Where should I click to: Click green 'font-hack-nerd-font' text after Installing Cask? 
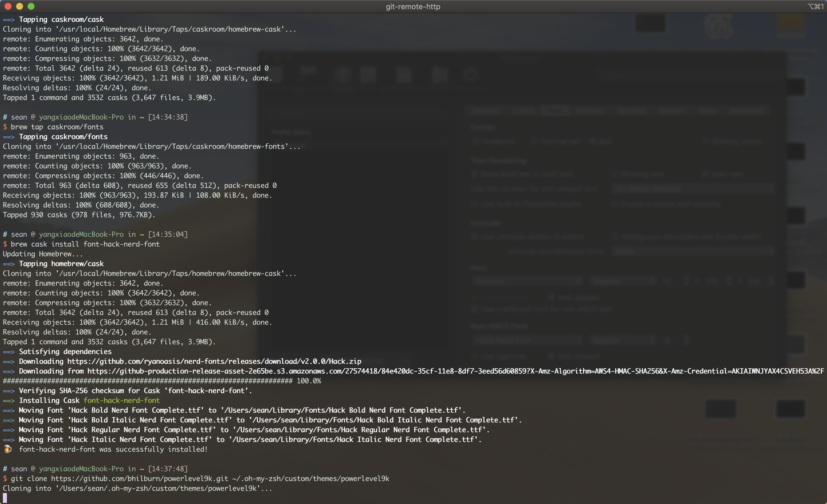click(x=122, y=401)
